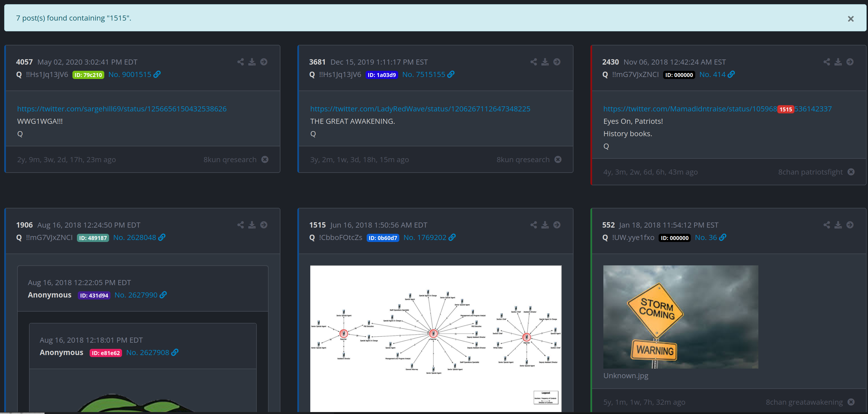Share post 2430
Screen dimensions: 868x414
tap(827, 62)
